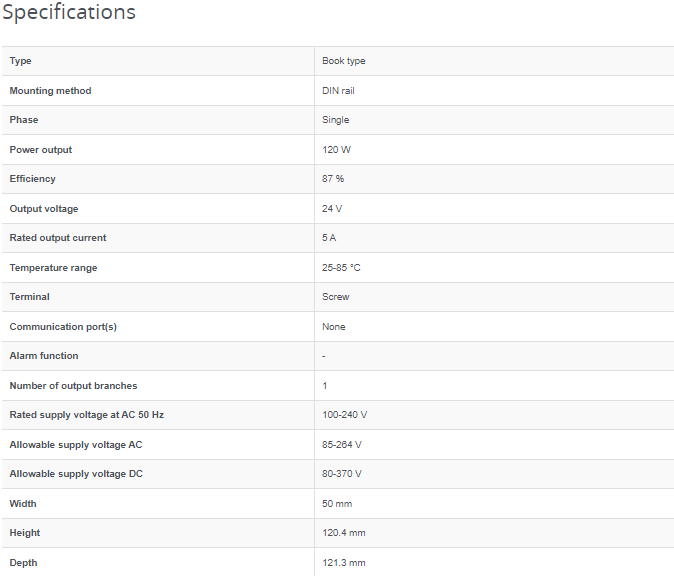Select the Phase row label
674x576 pixels.
point(24,120)
